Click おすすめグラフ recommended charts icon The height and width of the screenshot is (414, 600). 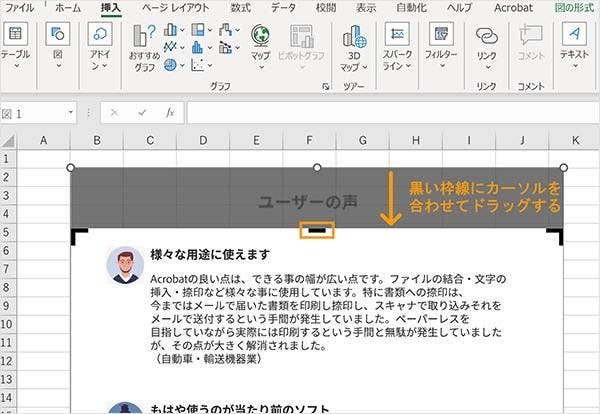pos(144,36)
